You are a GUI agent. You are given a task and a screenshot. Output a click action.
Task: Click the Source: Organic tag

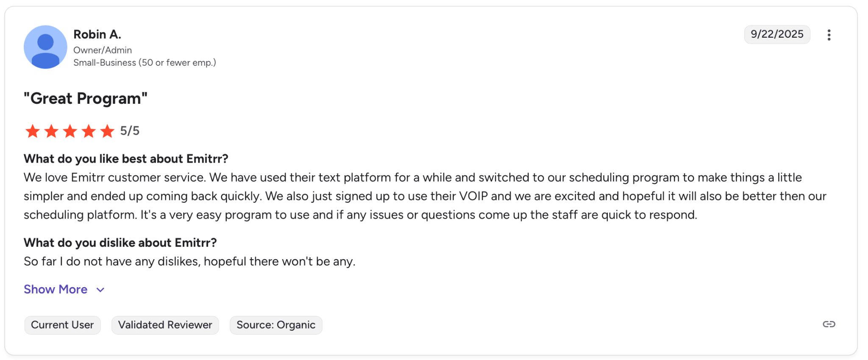[276, 325]
